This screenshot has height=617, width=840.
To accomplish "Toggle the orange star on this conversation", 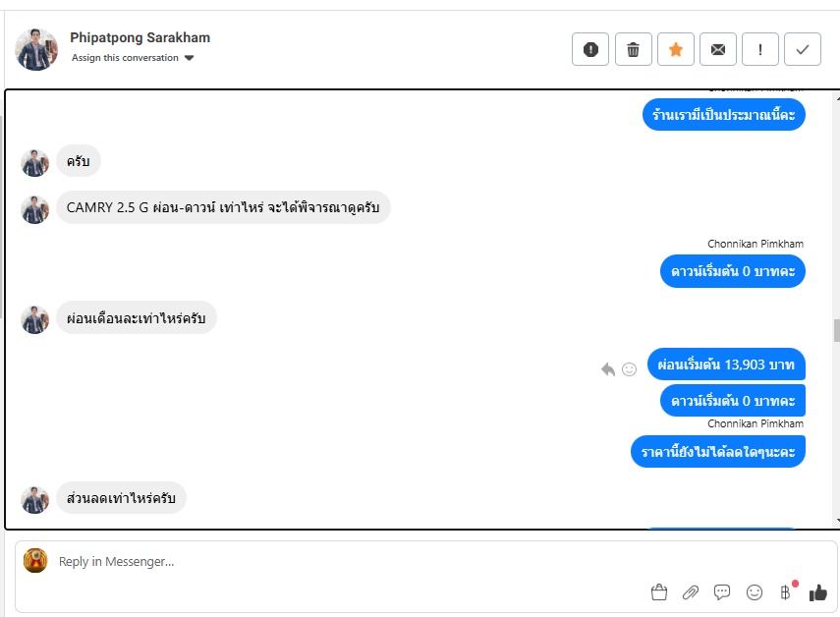I will point(676,49).
